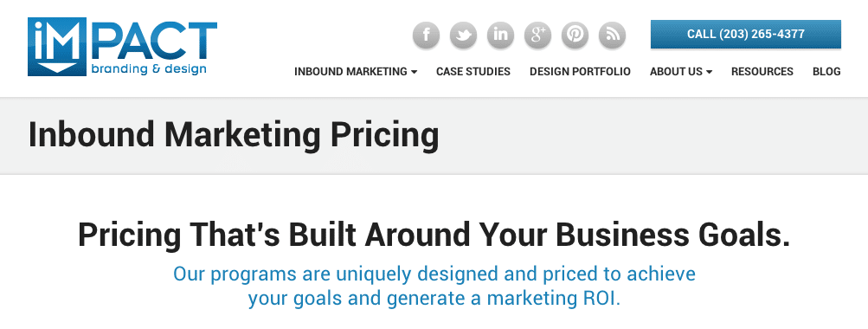Viewport: 868px width, 329px height.
Task: Expand the About Us dropdown arrow
Action: coord(709,72)
